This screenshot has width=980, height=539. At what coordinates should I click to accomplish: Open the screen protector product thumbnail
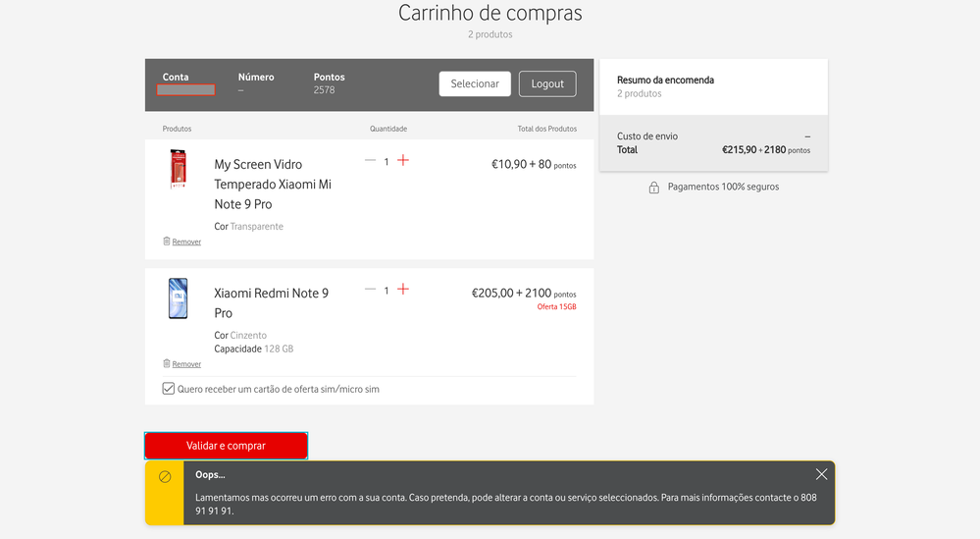[x=178, y=170]
